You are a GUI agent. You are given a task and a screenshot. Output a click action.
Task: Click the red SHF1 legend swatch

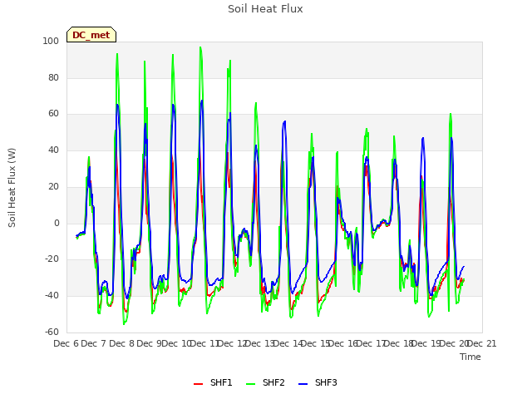[198, 384]
